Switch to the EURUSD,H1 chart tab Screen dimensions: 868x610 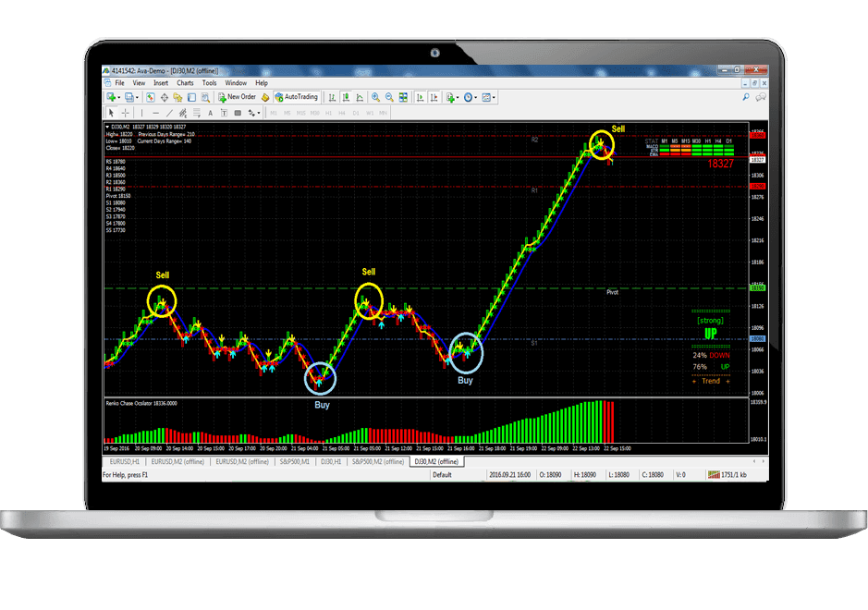(x=125, y=461)
